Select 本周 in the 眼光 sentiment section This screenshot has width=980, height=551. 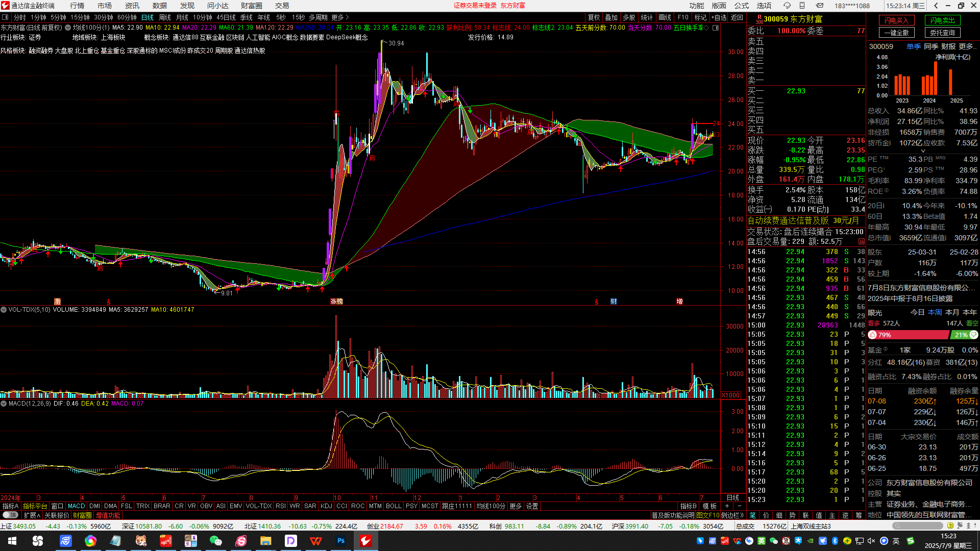(935, 312)
